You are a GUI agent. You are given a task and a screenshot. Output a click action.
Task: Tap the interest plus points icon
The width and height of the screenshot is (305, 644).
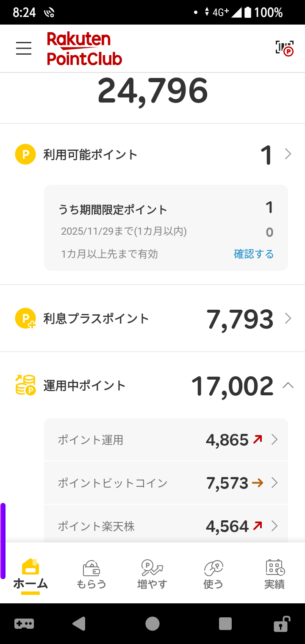(x=25, y=319)
